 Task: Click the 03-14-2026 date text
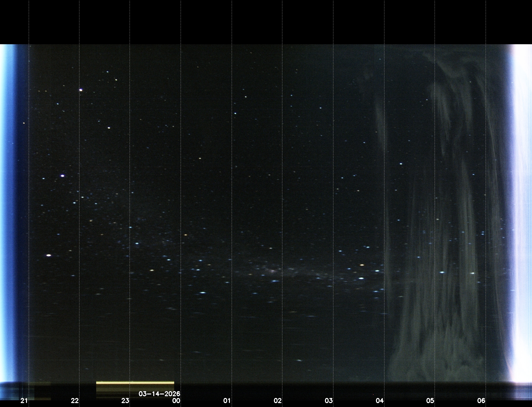click(159, 394)
